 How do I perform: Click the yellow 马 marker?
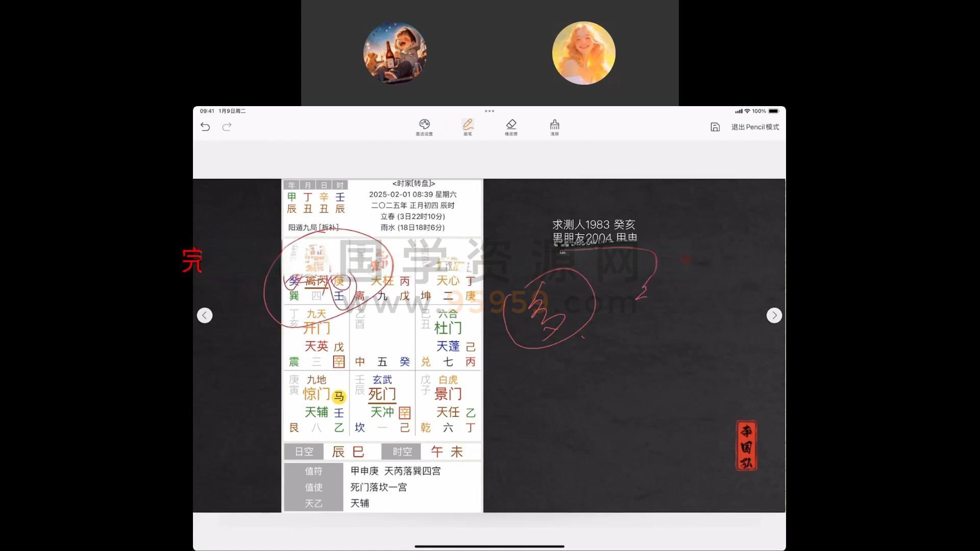339,396
